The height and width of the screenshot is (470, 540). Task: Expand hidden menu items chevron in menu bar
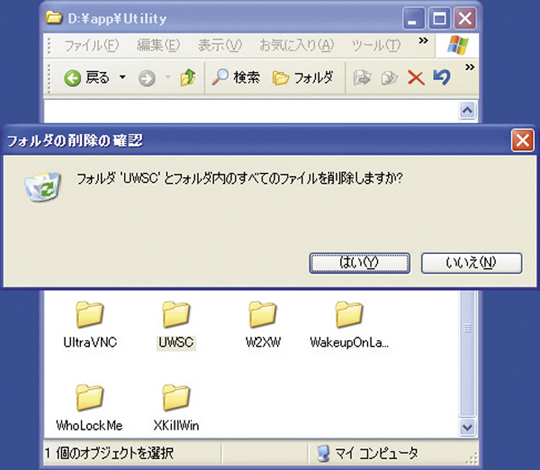click(x=423, y=41)
